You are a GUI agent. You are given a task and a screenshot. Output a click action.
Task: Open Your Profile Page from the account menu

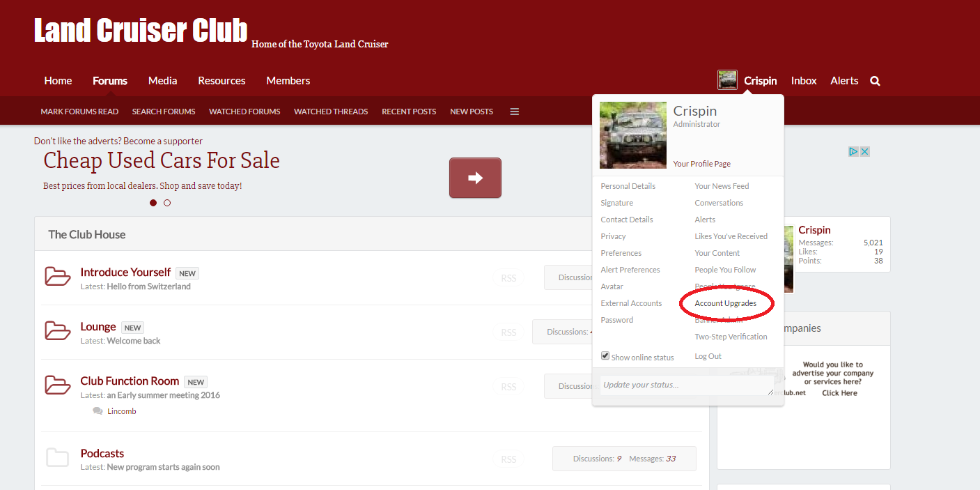pos(702,164)
